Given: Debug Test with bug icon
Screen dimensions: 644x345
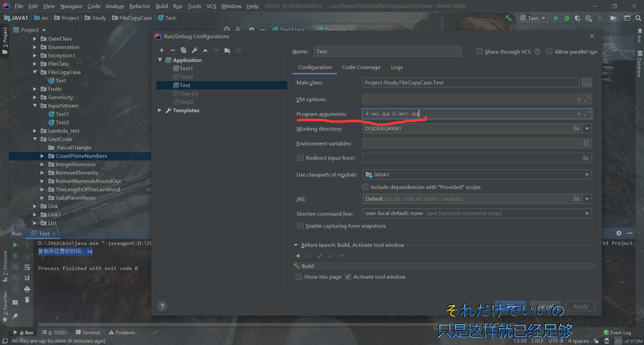Looking at the screenshot, I should (567, 18).
